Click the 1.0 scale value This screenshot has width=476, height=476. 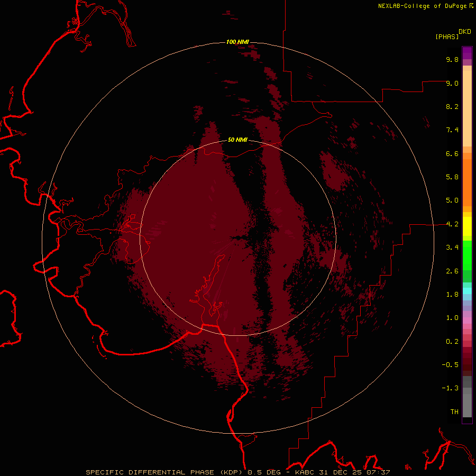pos(452,318)
